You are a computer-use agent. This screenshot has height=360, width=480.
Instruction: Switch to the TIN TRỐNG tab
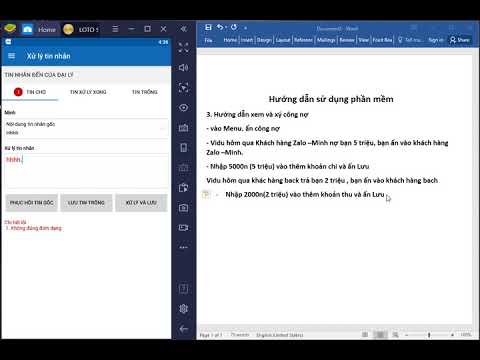[145, 92]
